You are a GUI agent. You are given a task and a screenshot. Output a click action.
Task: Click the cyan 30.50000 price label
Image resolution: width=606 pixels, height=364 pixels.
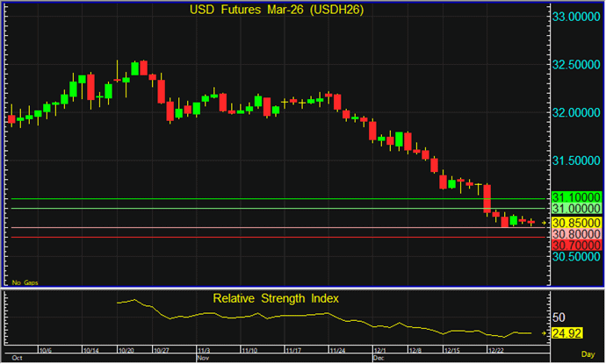pyautogui.click(x=575, y=258)
